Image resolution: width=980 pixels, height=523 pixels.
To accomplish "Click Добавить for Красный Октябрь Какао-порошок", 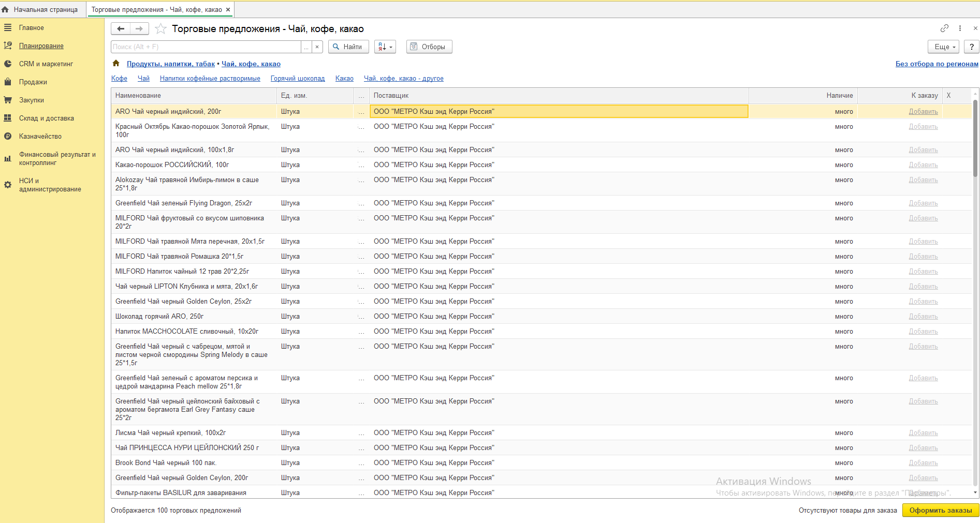I will click(923, 126).
